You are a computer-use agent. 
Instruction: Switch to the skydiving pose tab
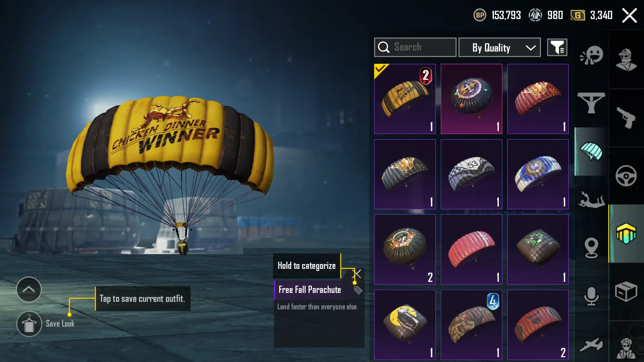pyautogui.click(x=591, y=200)
